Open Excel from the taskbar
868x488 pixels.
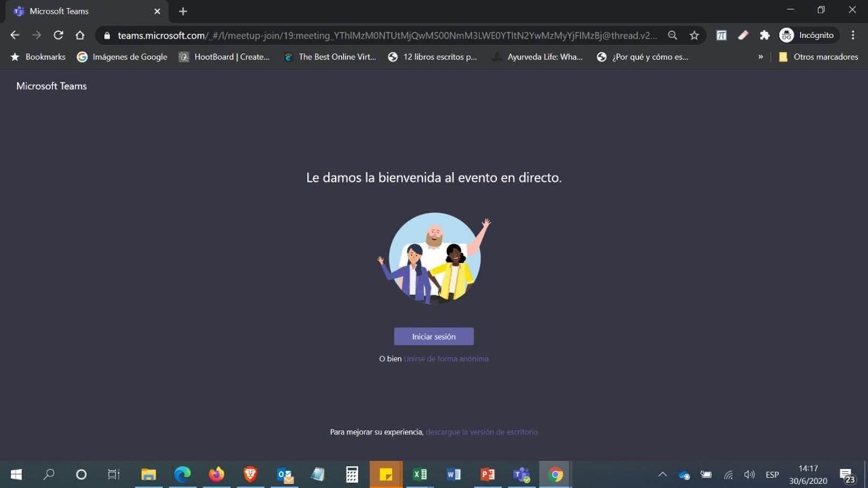[420, 475]
